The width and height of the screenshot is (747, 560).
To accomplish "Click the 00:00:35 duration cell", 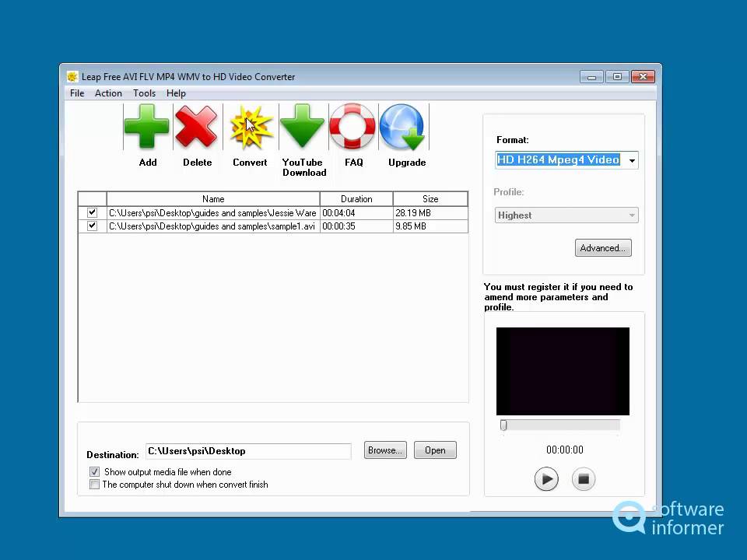I will click(x=356, y=226).
